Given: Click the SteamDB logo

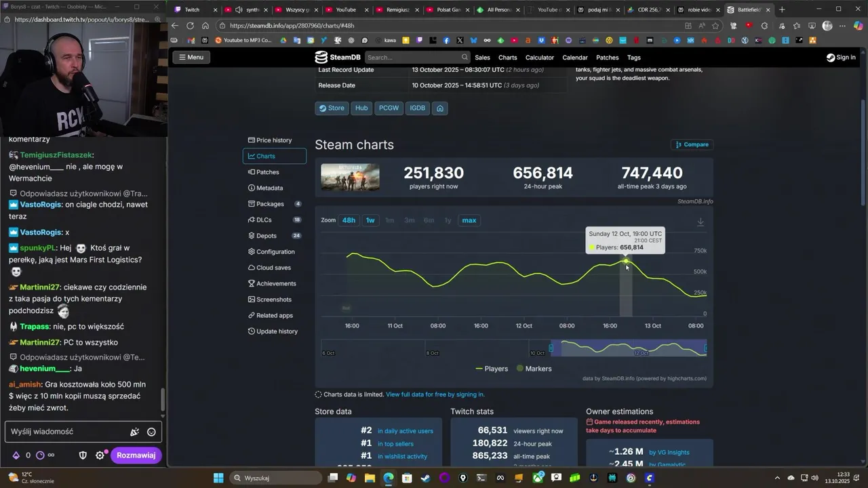Looking at the screenshot, I should [x=338, y=57].
